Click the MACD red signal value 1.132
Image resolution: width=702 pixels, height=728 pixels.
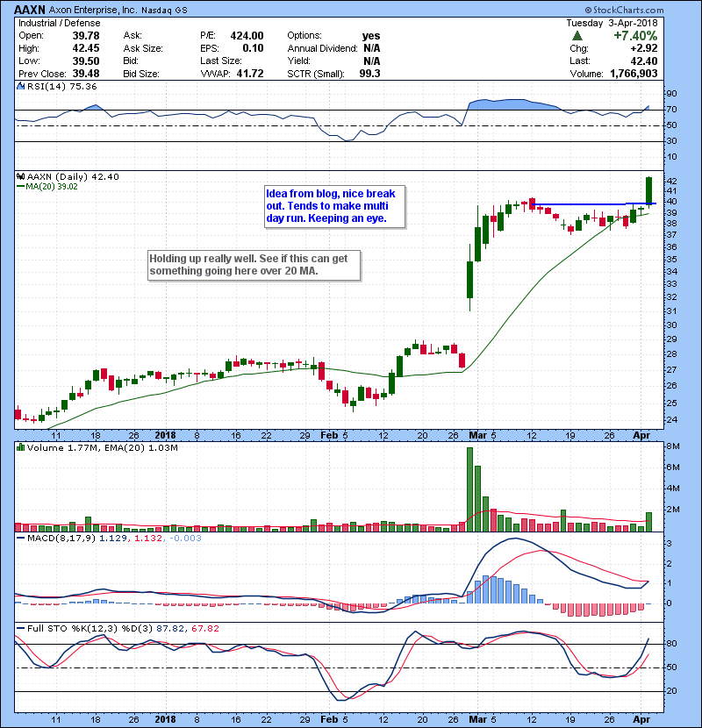click(x=148, y=539)
